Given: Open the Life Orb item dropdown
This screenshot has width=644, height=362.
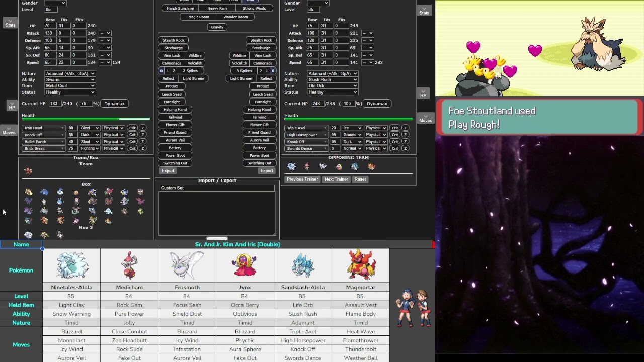Looking at the screenshot, I should coord(333,86).
